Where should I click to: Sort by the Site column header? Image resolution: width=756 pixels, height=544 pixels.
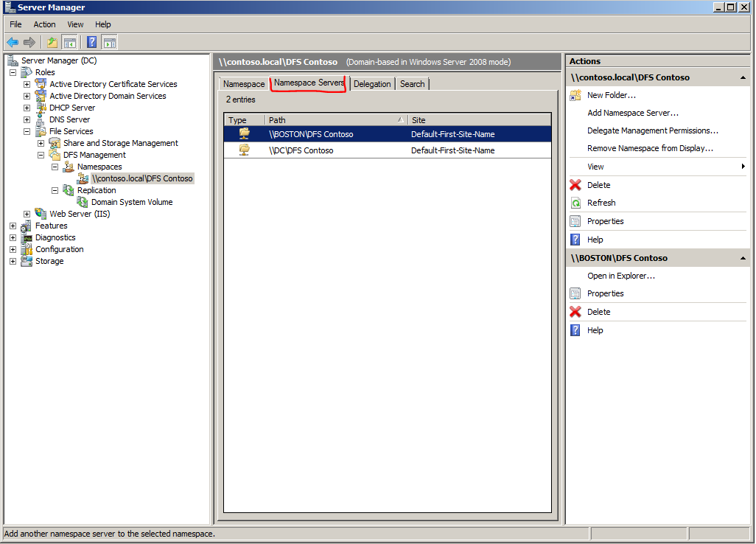[x=479, y=120]
